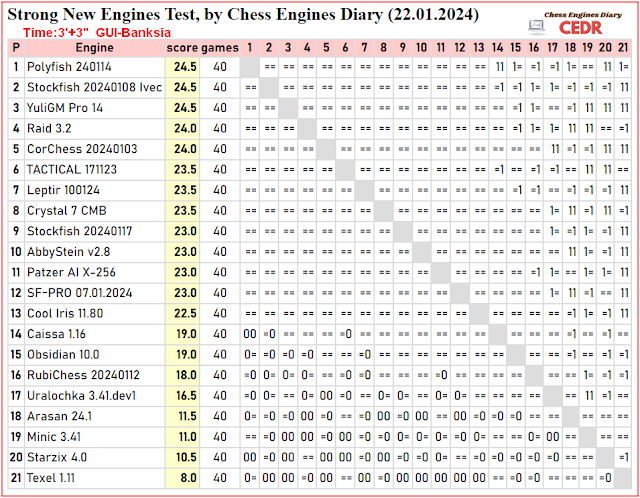Image resolution: width=640 pixels, height=498 pixels.
Task: Click Polyfish's result versus opponent 21
Action: (623, 67)
